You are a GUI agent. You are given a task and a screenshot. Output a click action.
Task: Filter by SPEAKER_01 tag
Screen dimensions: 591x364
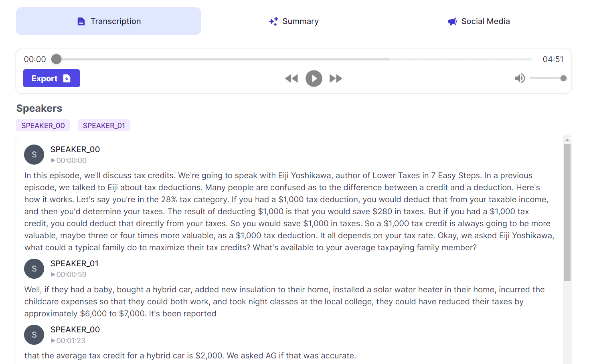[104, 126]
